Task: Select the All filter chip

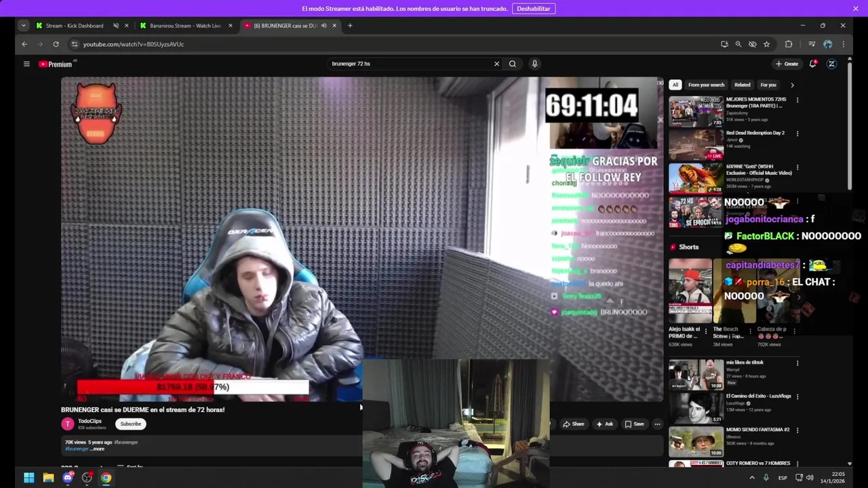Action: pos(675,85)
